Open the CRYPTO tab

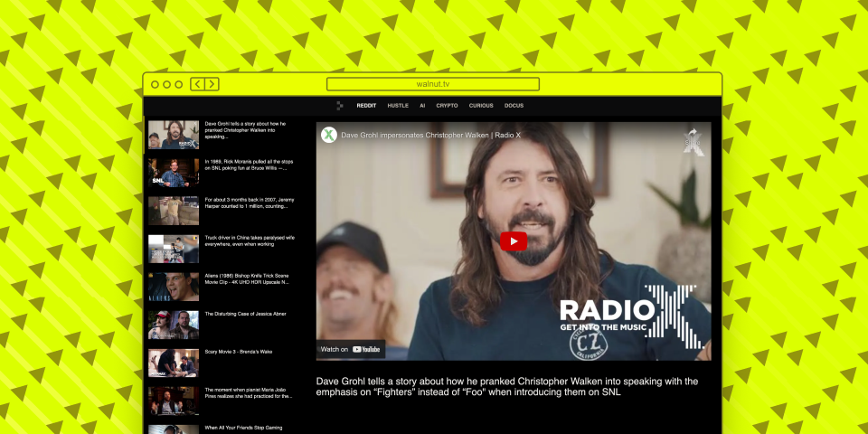(447, 106)
